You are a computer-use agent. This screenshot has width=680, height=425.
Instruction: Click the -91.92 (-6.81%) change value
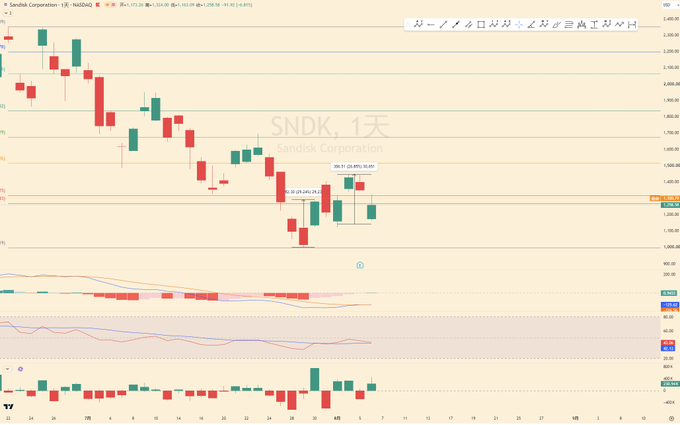coord(237,5)
